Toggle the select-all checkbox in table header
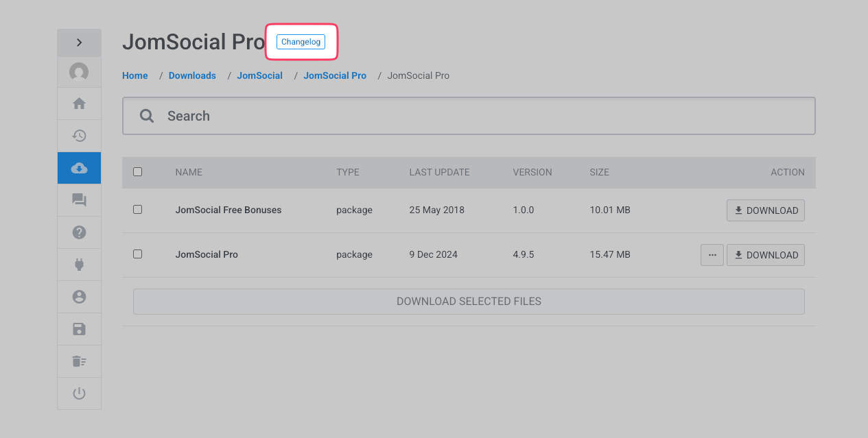 137,172
